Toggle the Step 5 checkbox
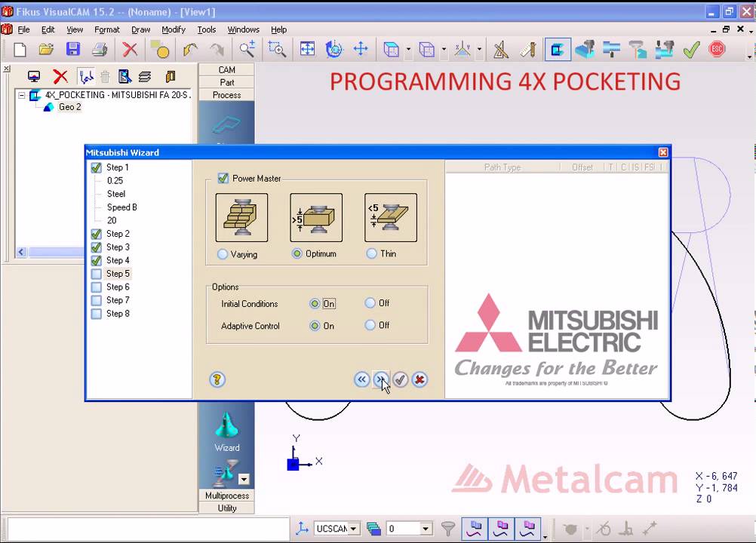Image resolution: width=756 pixels, height=543 pixels. click(97, 274)
